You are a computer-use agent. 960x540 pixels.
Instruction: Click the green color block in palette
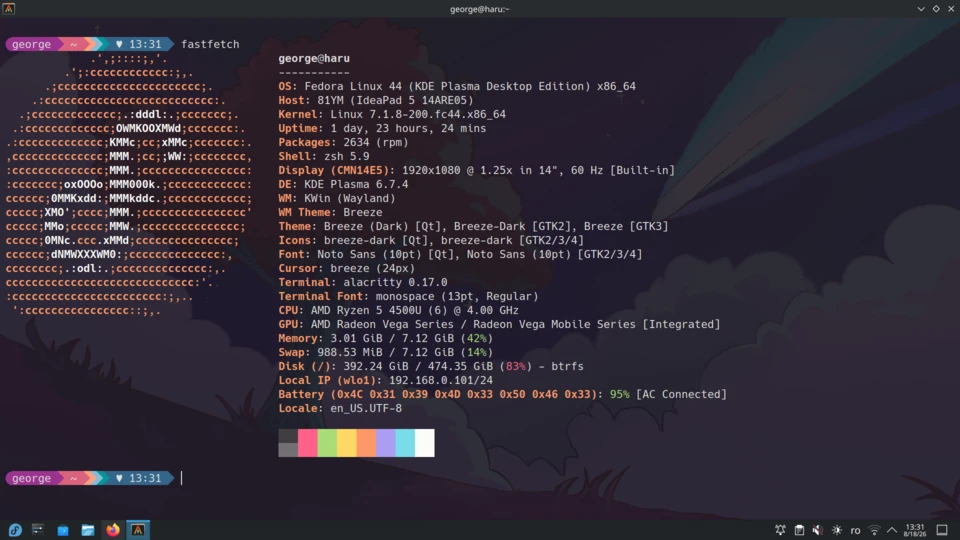327,443
